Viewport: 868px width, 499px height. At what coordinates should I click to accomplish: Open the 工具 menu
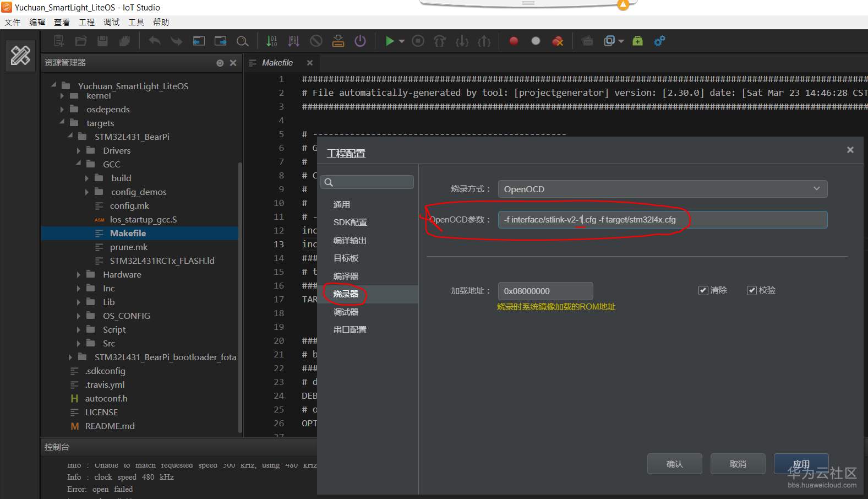point(136,22)
